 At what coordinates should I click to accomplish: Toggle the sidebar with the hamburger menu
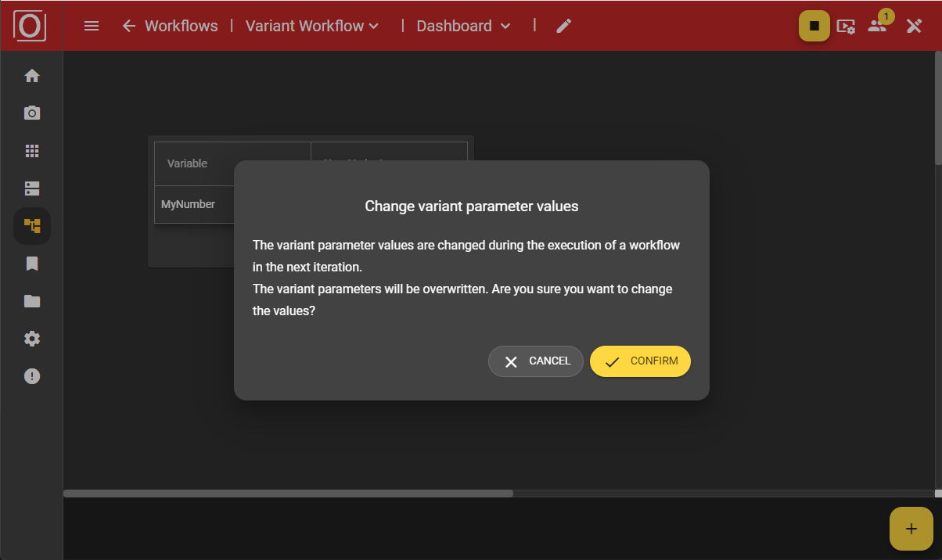tap(91, 26)
